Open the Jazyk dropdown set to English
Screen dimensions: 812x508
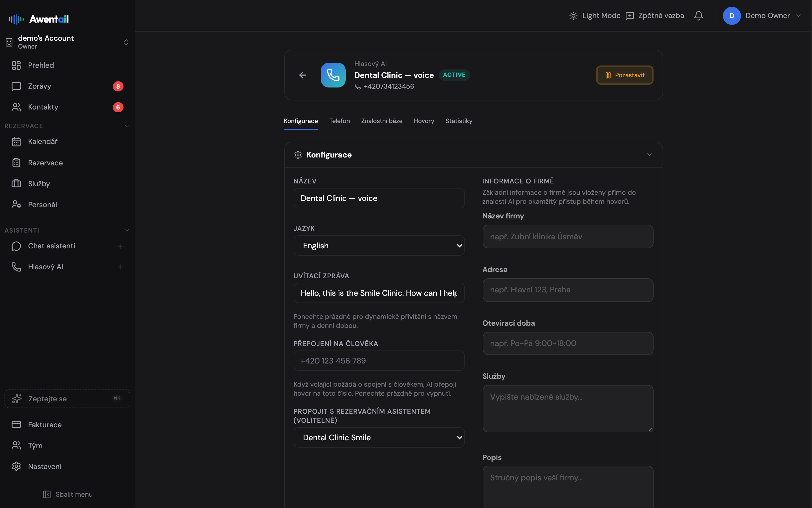click(379, 246)
